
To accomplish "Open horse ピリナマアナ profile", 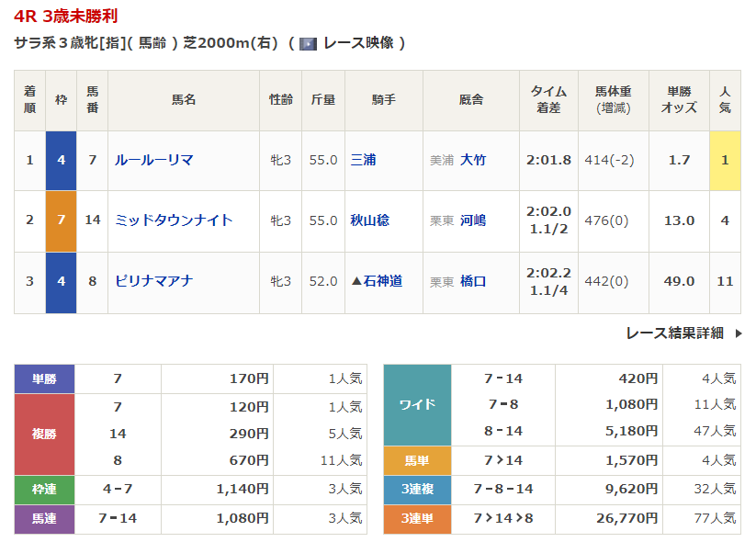I will coord(153,281).
